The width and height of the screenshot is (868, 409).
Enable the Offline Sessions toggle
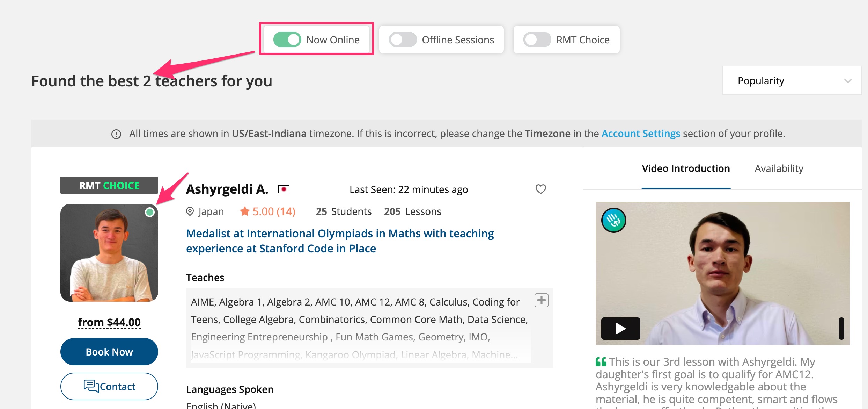click(x=403, y=40)
